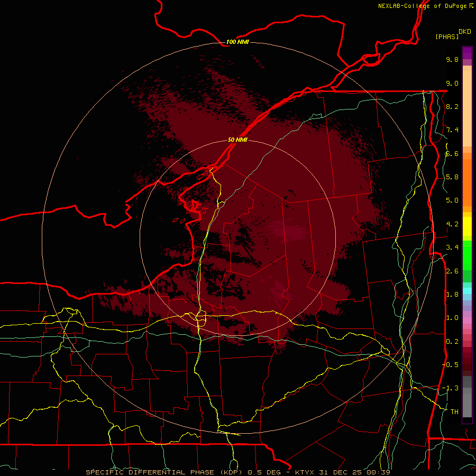This screenshot has height=476, width=476.
Task: Click the cyan segment of the color bar
Action: coord(467,290)
